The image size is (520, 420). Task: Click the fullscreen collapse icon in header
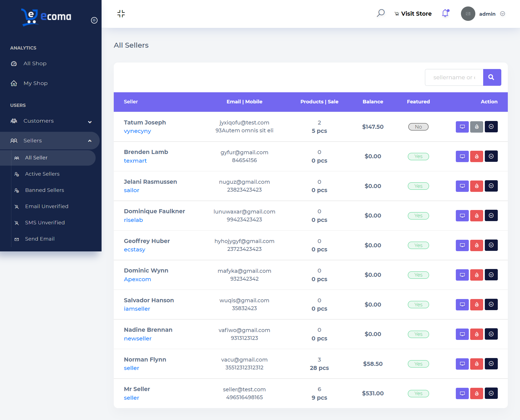click(x=121, y=14)
